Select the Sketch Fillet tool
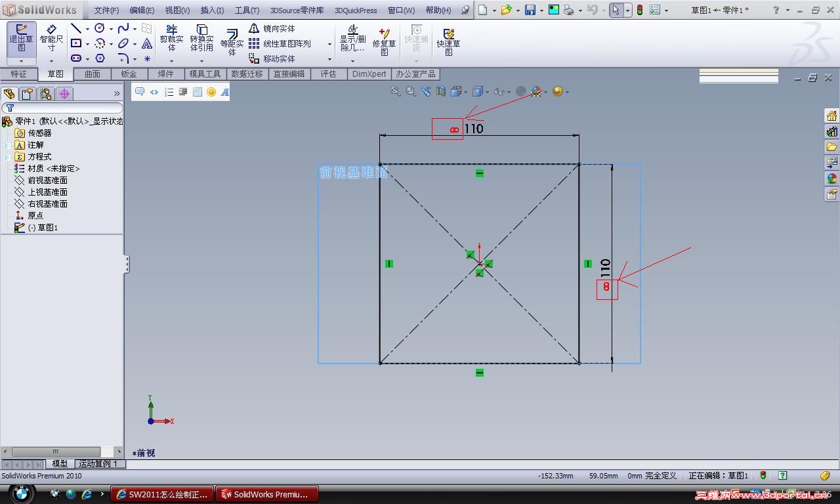This screenshot has height=504, width=840. [123, 58]
